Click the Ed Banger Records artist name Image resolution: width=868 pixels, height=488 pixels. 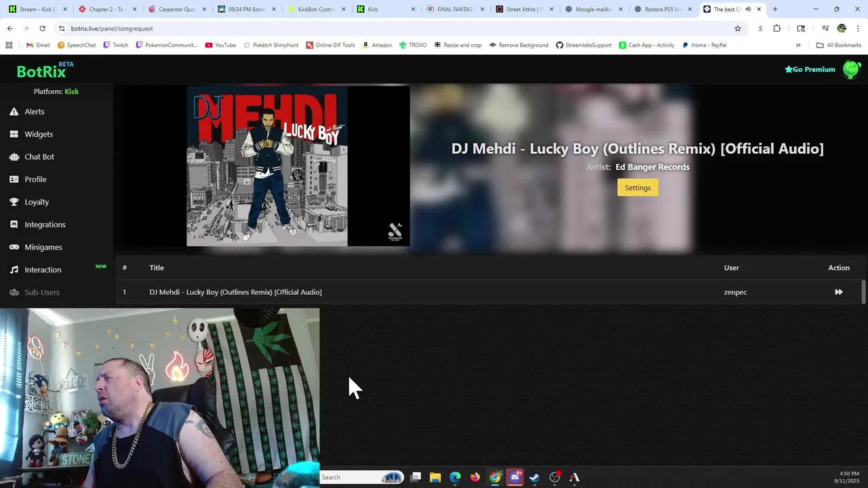(652, 167)
